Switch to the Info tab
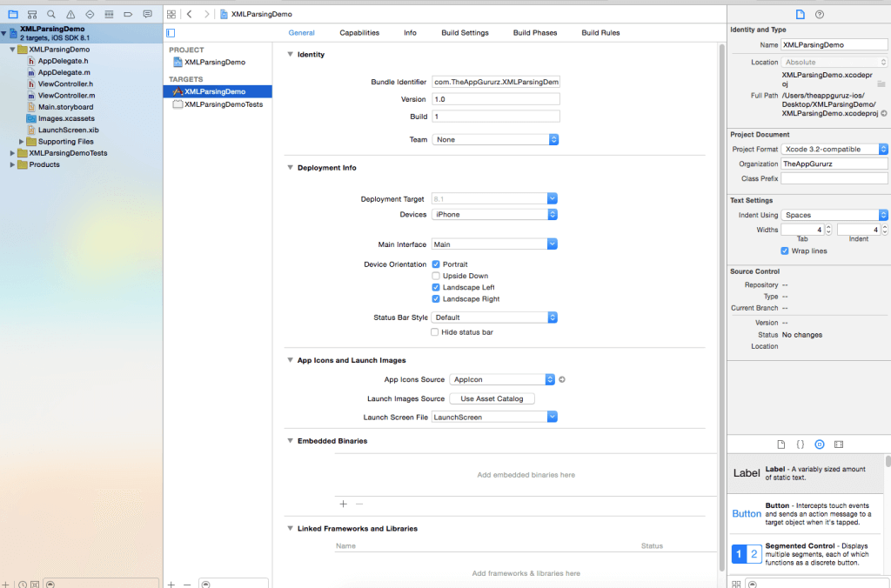This screenshot has width=891, height=588. coord(411,33)
